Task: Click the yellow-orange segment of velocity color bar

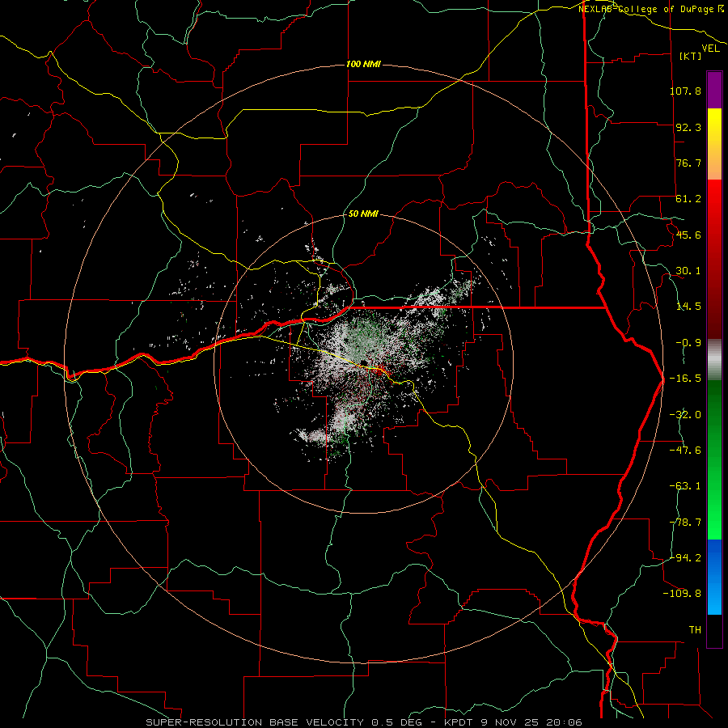Action: pos(714,144)
